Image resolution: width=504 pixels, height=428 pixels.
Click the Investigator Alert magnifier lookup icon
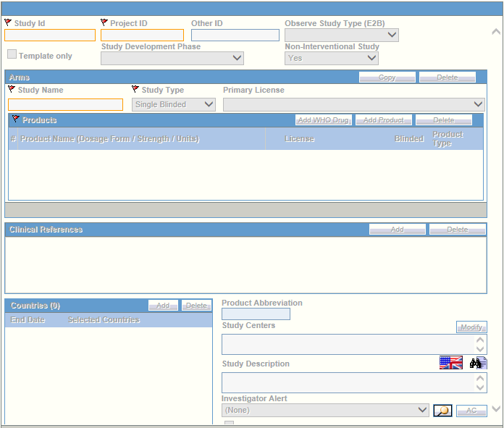(442, 411)
